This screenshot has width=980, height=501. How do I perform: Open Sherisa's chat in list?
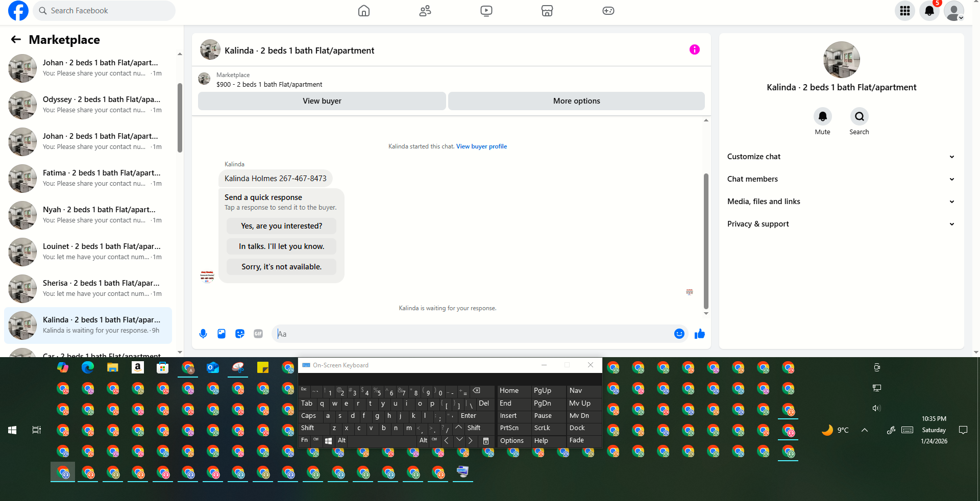click(88, 288)
